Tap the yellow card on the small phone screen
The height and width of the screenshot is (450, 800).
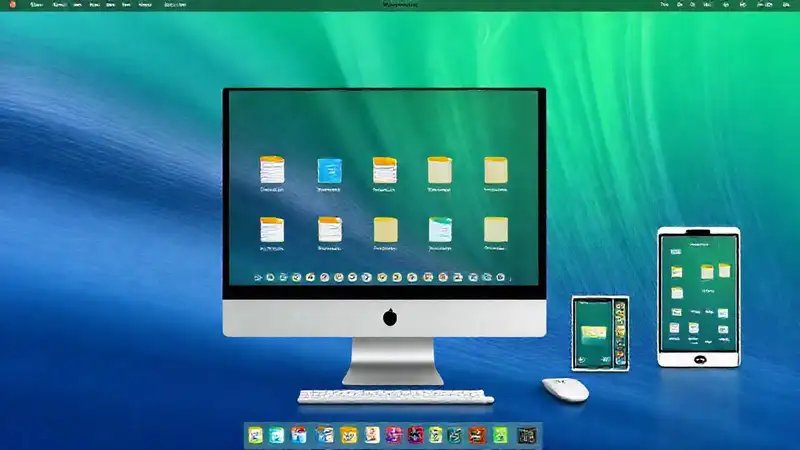593,333
